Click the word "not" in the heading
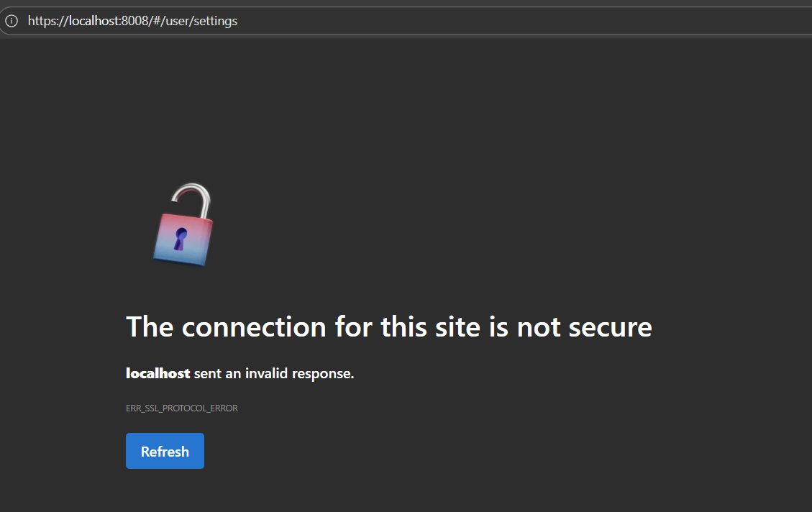This screenshot has width=812, height=512. (539, 327)
